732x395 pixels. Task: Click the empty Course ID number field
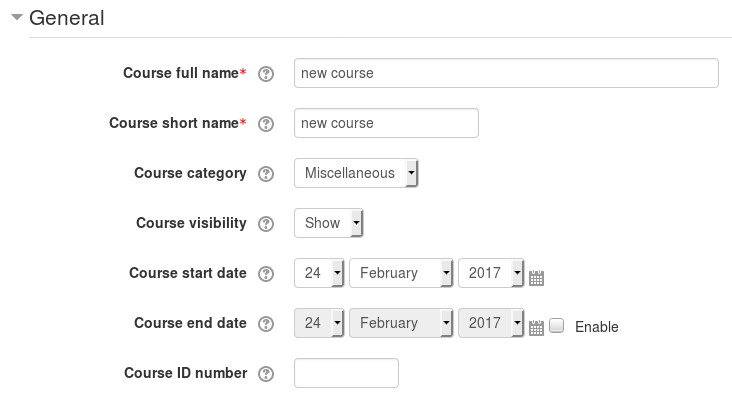click(346, 373)
